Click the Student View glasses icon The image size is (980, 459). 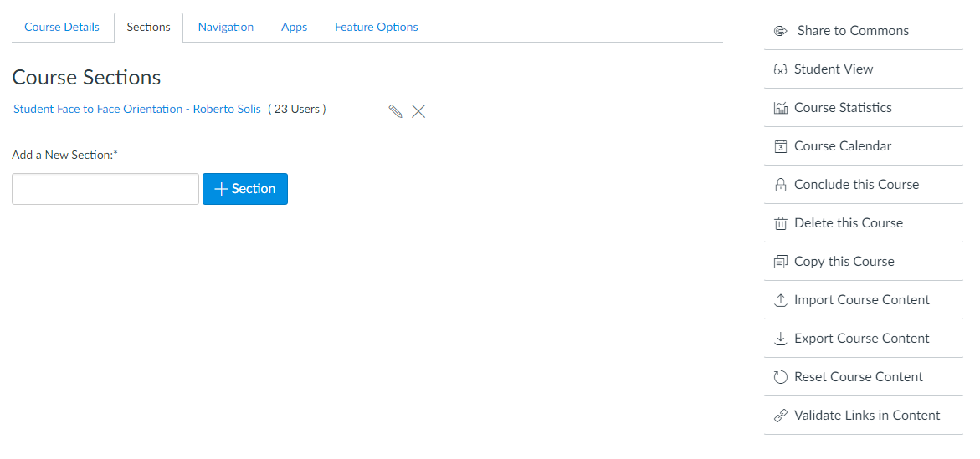[x=780, y=69]
